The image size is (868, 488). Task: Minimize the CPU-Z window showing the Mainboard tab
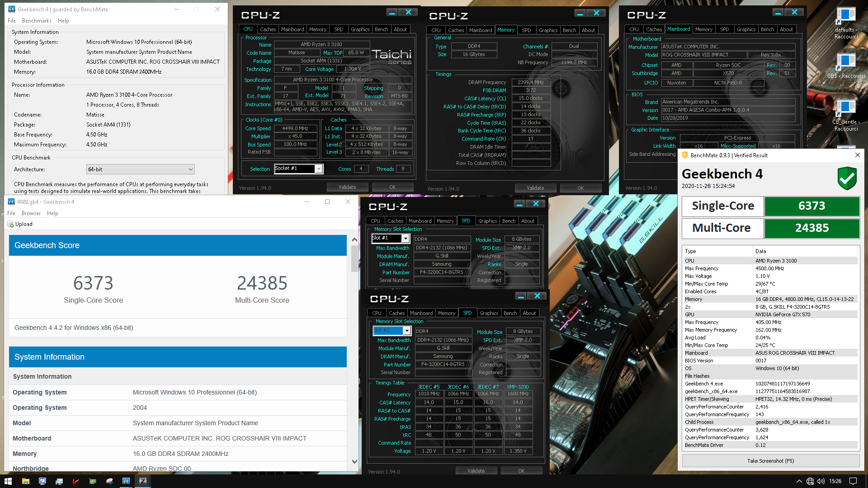[x=778, y=12]
